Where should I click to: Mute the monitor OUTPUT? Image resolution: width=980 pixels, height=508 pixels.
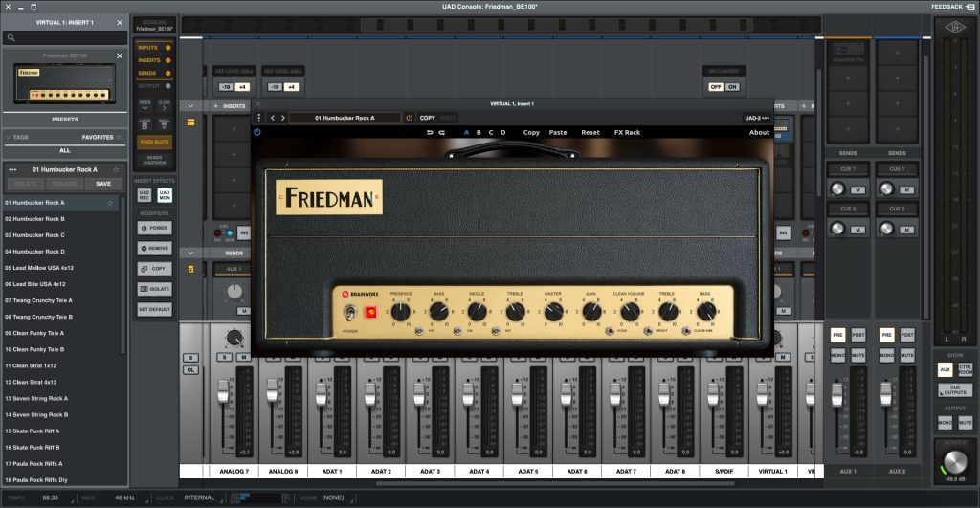point(966,423)
